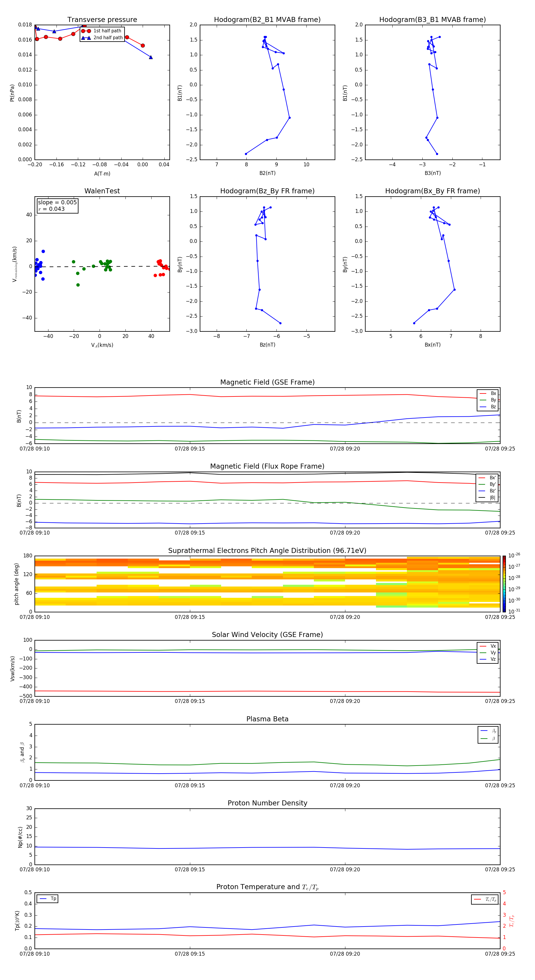The image size is (535, 980).
Task: Click the Bz' legend entry in Flux Rope plot
Action: [x=487, y=491]
